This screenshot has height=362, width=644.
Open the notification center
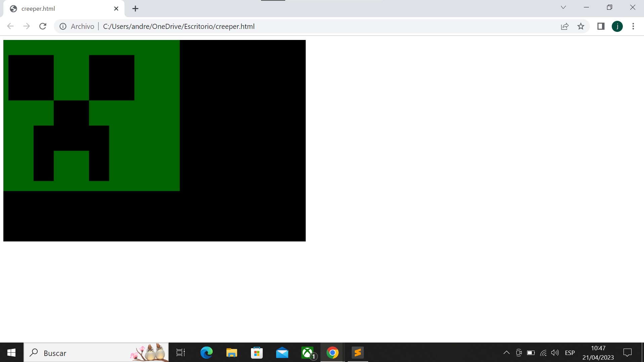[628, 353]
